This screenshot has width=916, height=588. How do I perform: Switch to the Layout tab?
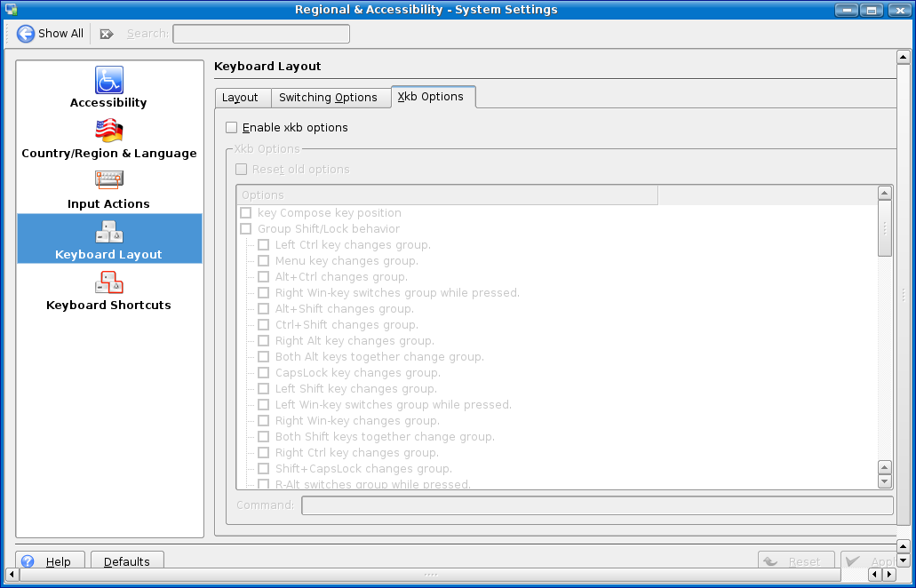(240, 98)
